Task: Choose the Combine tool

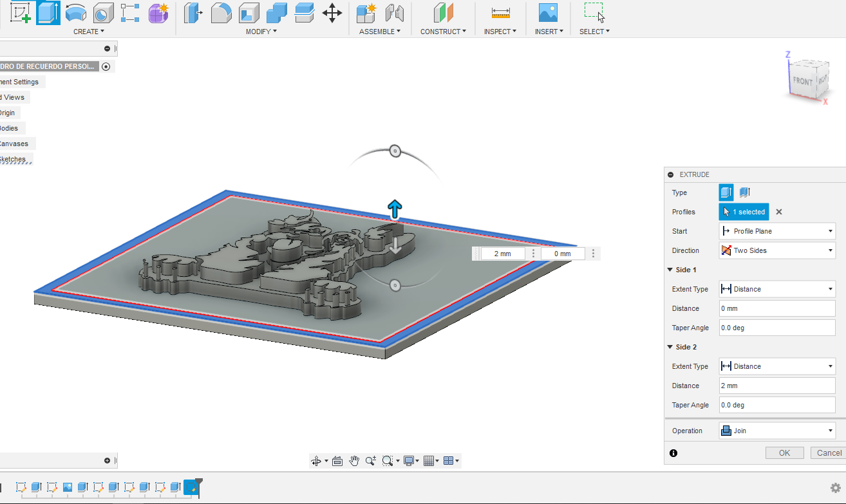Action: [x=277, y=13]
